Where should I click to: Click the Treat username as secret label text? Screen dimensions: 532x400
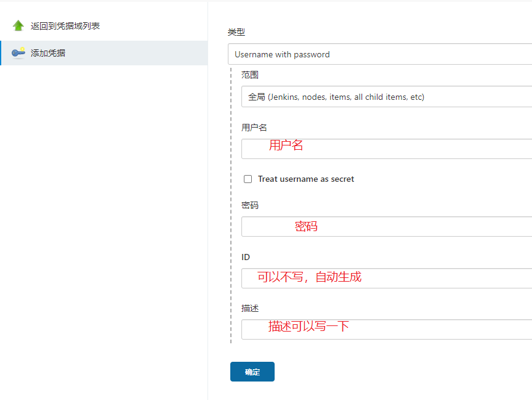(x=306, y=179)
